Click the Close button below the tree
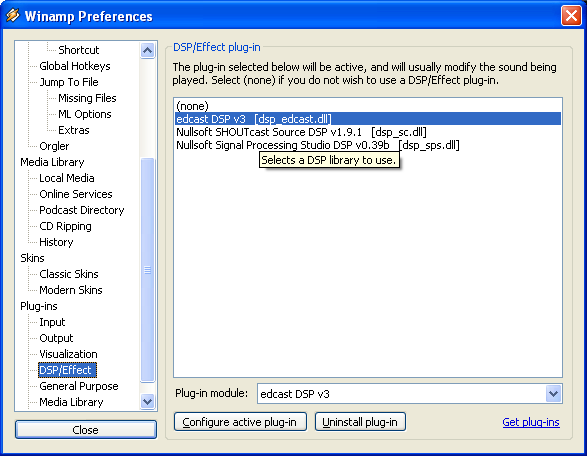The width and height of the screenshot is (587, 456). click(86, 429)
